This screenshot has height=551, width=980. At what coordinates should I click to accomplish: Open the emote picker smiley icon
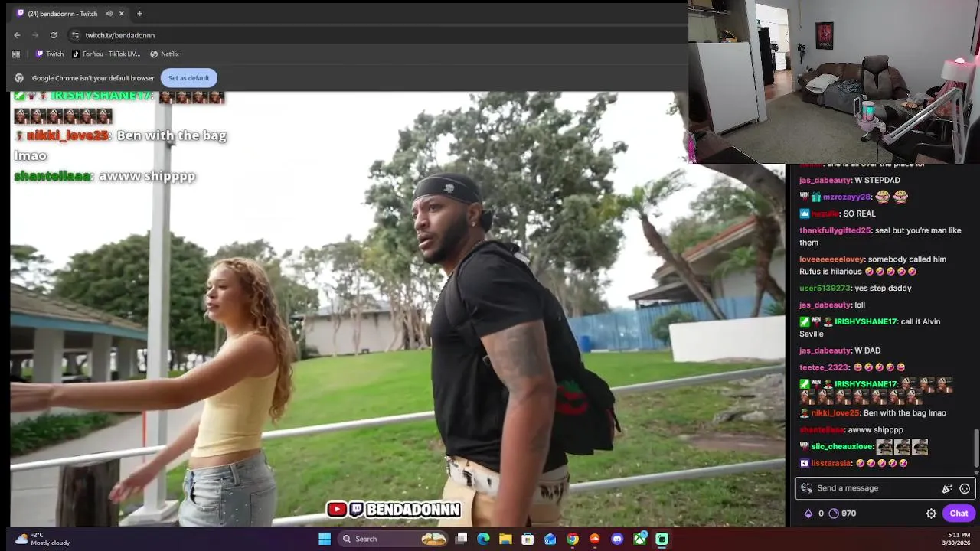(x=965, y=488)
